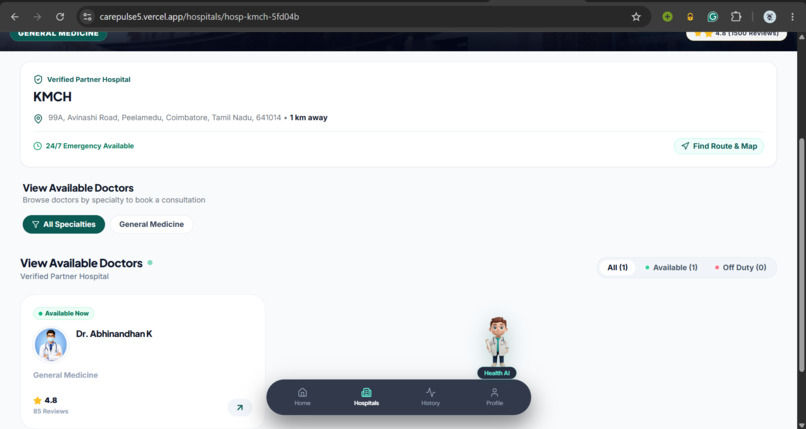
Task: Select the All Specialties filter chip
Action: 64,225
